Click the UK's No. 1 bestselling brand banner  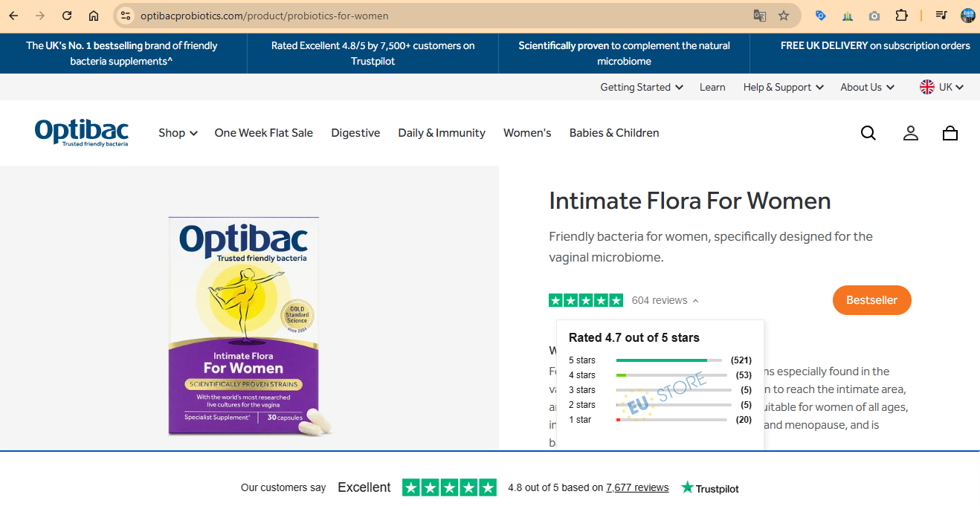122,53
